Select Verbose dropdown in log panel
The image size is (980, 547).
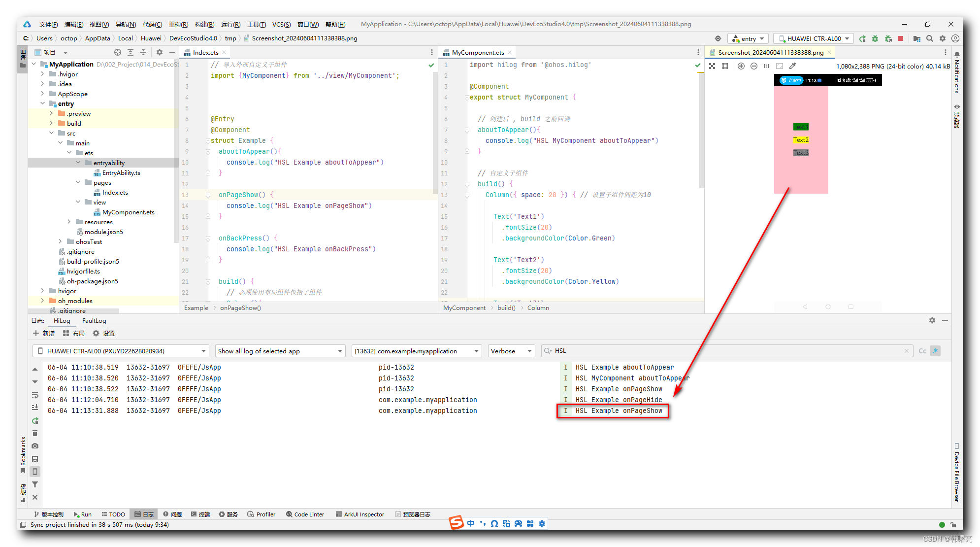point(510,350)
